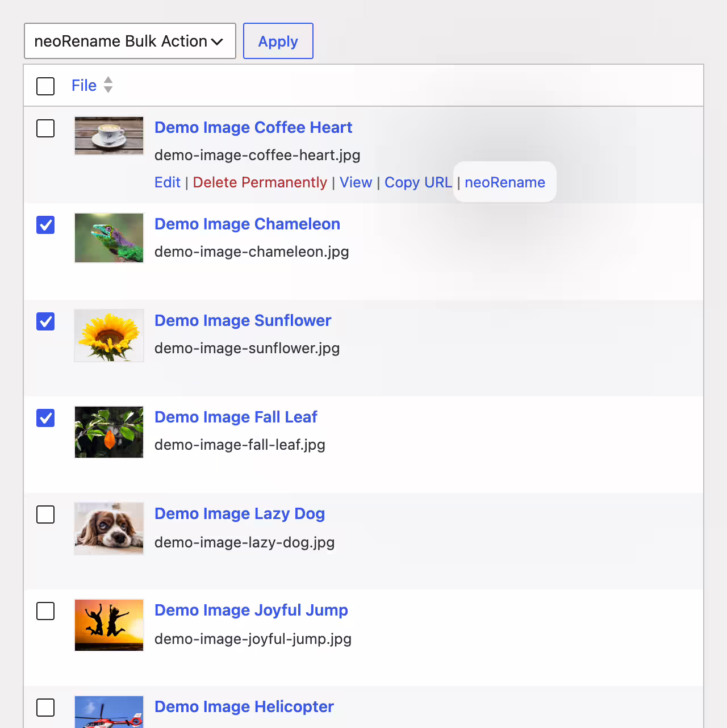
Task: Open the lazy dog thumbnail
Action: 109,529
